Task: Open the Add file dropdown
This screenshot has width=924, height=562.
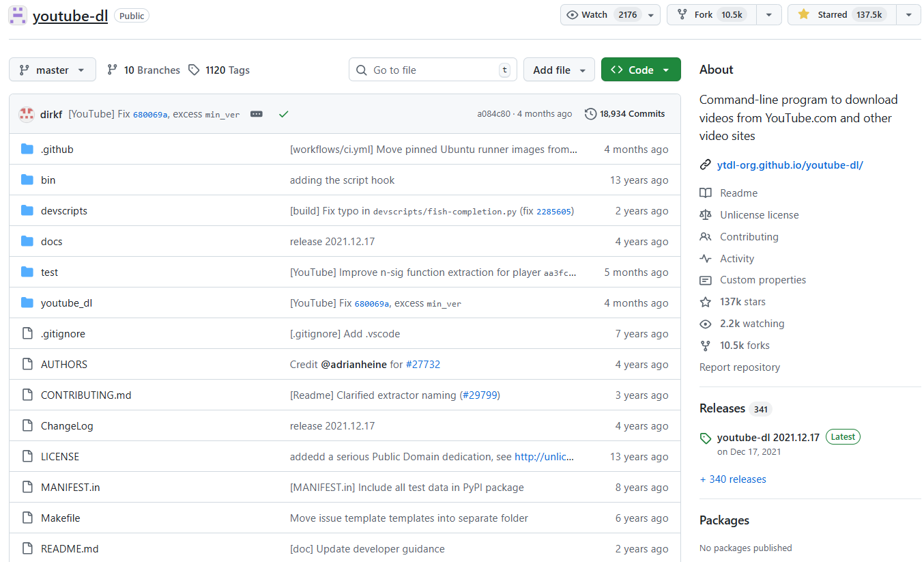Action: (559, 70)
